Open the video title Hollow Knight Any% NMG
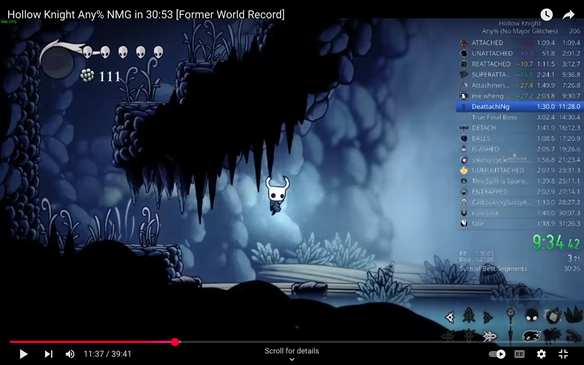Image resolution: width=584 pixels, height=365 pixels. click(x=146, y=15)
